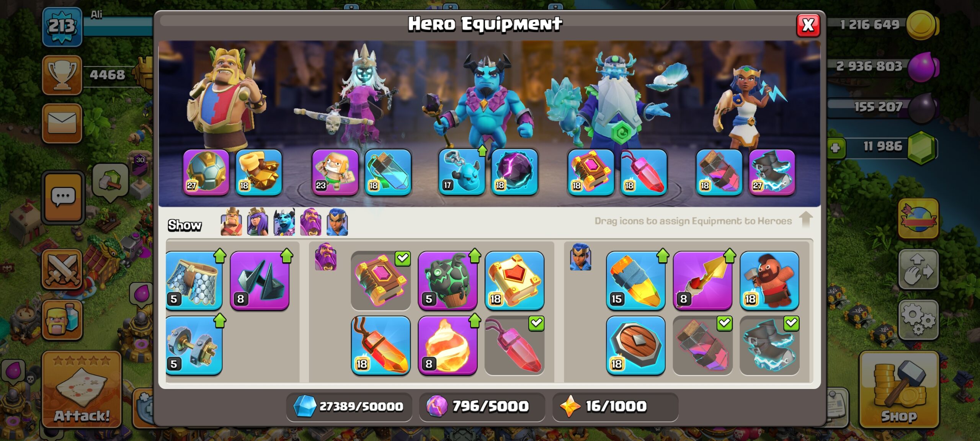Screen dimensions: 980x441
Task: Click the checked Eternal Tome equipment
Action: 381,281
